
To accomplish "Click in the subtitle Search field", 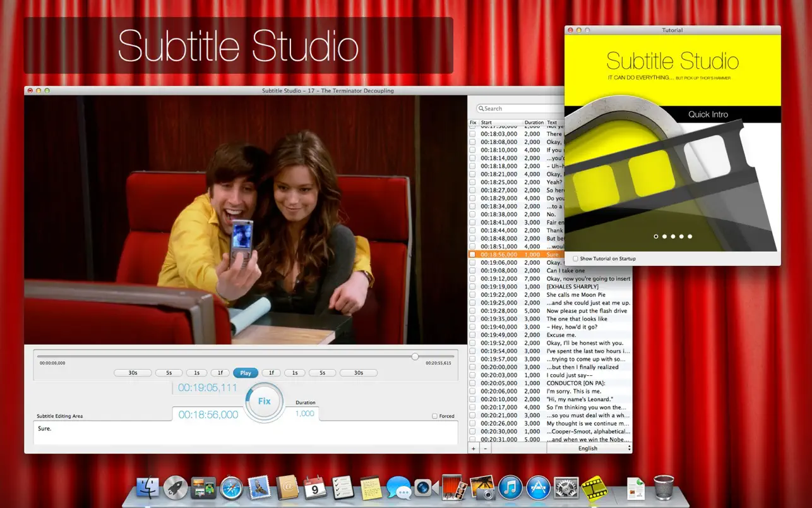I will tap(520, 109).
